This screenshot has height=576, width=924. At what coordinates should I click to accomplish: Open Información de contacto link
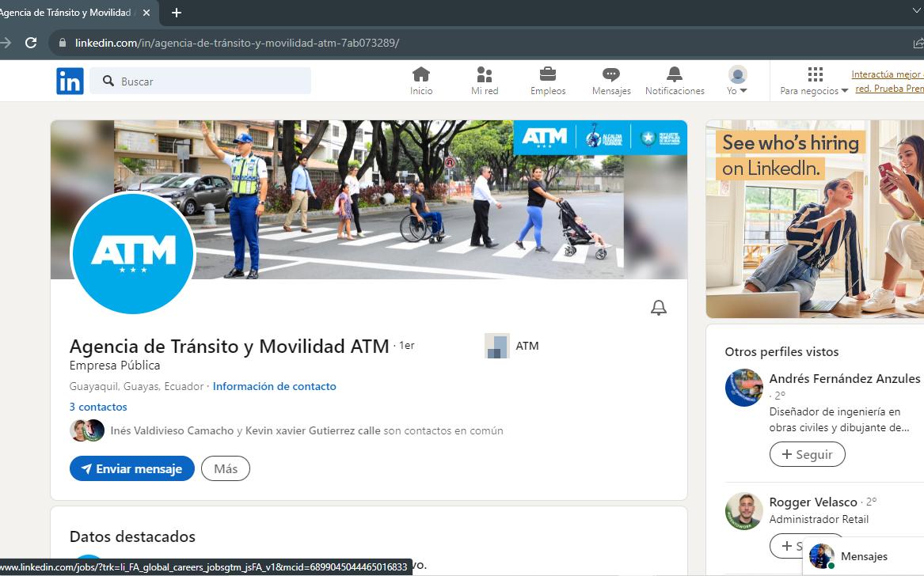click(x=275, y=386)
